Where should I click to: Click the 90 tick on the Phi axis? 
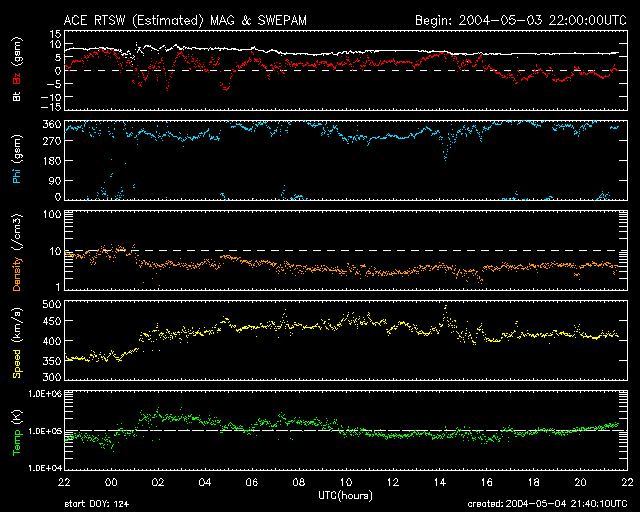coord(56,180)
